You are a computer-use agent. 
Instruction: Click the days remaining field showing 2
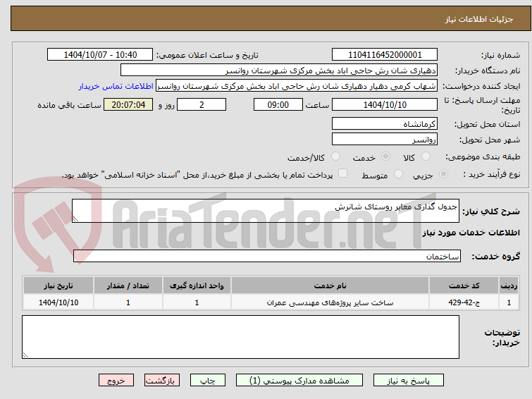point(202,104)
